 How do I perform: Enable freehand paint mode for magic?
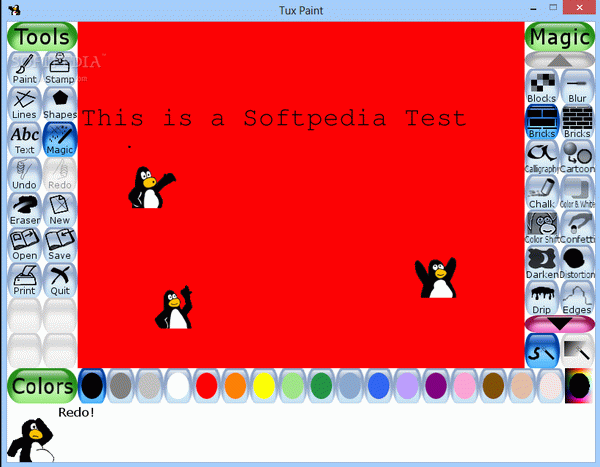coord(542,351)
